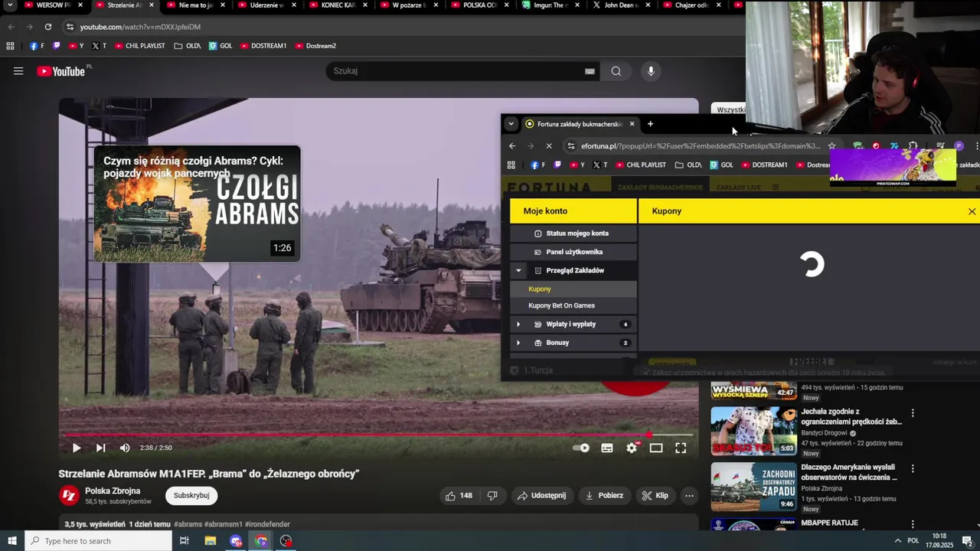View site info for youtube.com
This screenshot has width=980, height=551.
pos(70,27)
